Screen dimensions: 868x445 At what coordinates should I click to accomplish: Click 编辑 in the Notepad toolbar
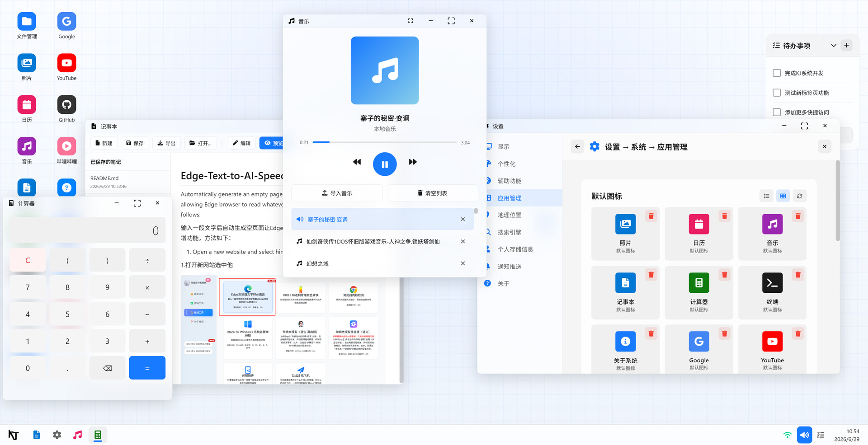point(241,143)
